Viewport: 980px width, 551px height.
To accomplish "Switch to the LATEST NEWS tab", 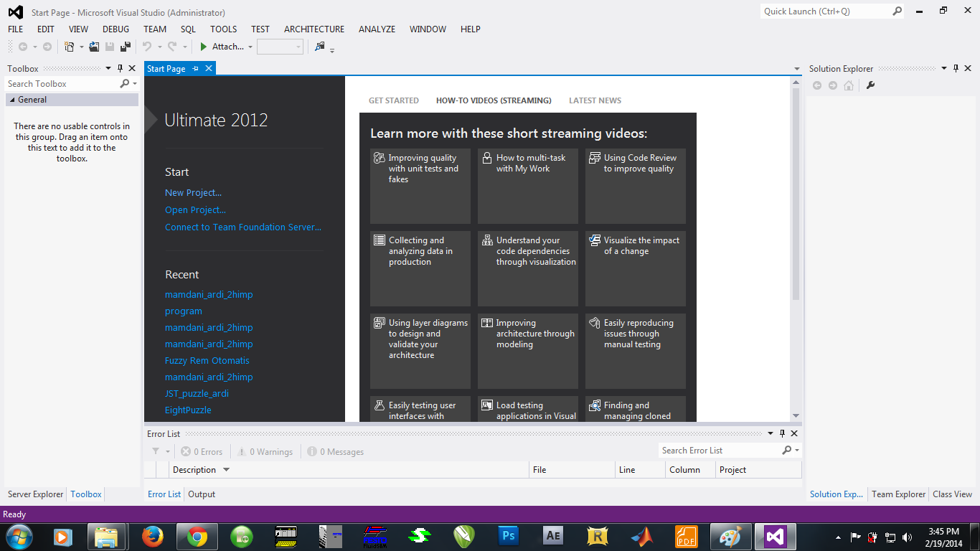I will click(x=595, y=100).
